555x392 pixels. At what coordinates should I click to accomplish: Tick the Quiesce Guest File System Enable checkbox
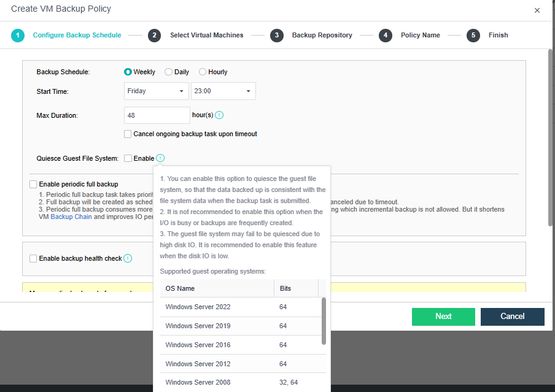tap(128, 158)
